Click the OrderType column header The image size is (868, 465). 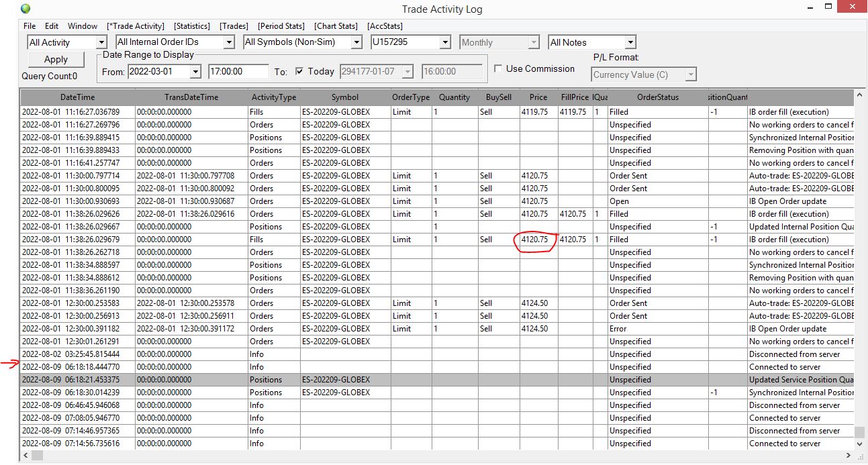(x=411, y=97)
